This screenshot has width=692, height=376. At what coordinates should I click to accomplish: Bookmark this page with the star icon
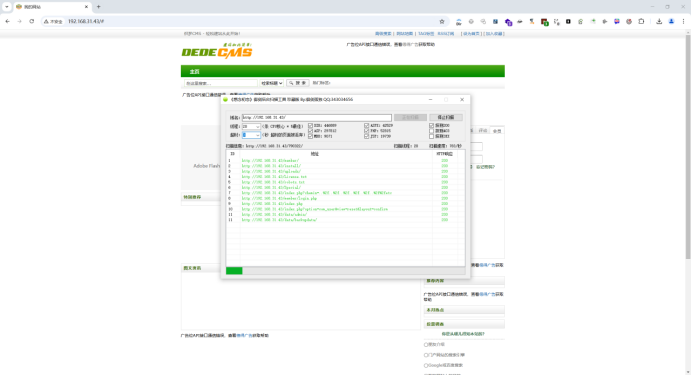[x=442, y=21]
